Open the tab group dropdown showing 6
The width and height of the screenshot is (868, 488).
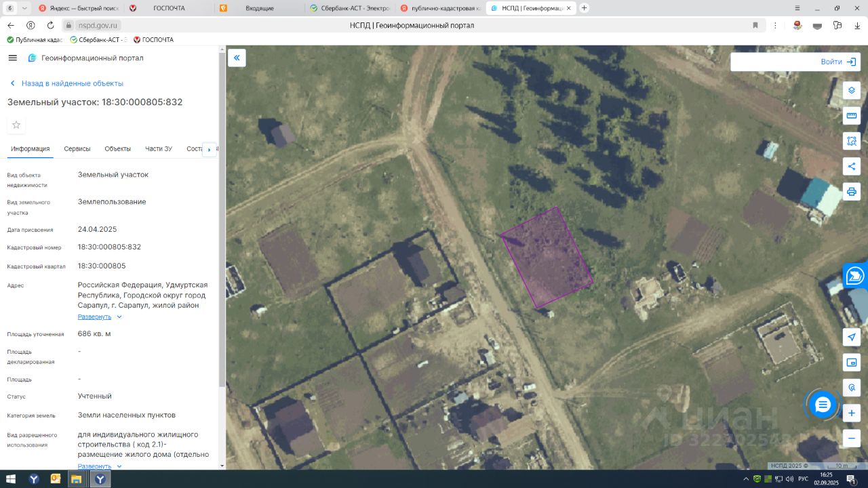tap(18, 8)
